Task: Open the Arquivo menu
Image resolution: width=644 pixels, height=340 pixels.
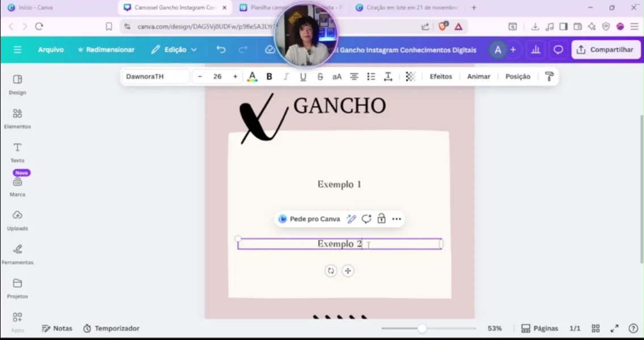Action: (x=50, y=50)
